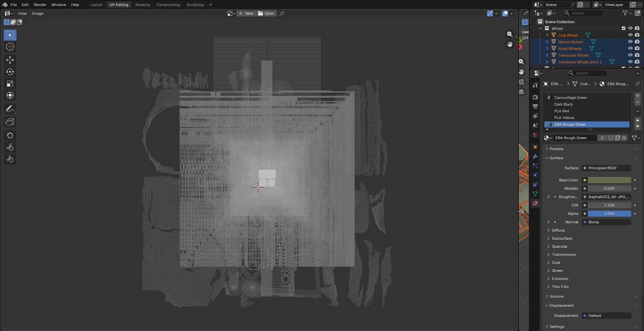Collapse the Surface panel
The image size is (644, 331).
point(592,158)
